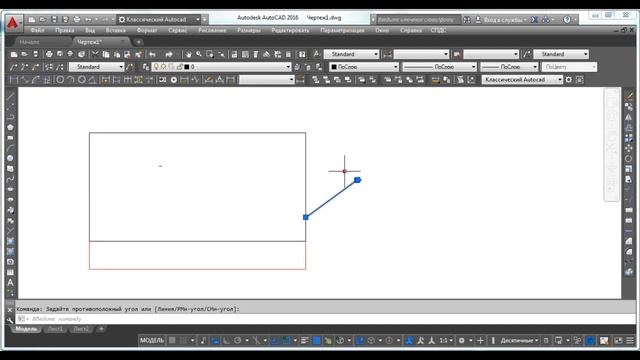
Task: Select the Polygon tool in the Draw toolbar
Action: 11,127
